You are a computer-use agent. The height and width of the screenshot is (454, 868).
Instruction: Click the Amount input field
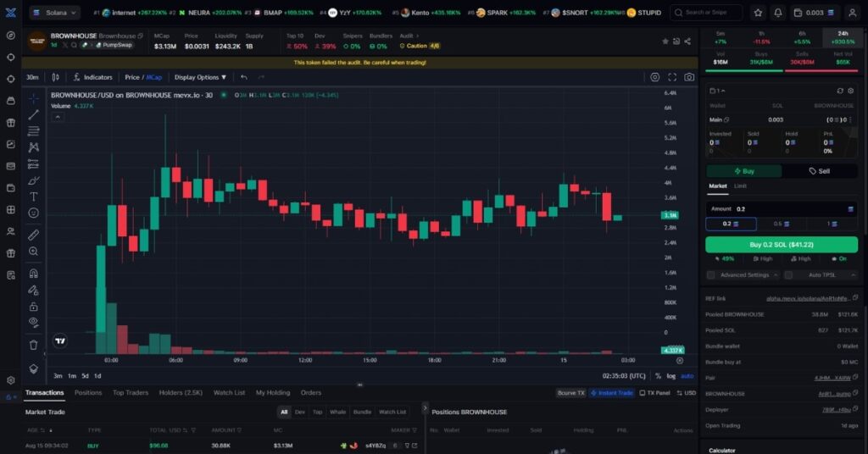[x=782, y=209]
